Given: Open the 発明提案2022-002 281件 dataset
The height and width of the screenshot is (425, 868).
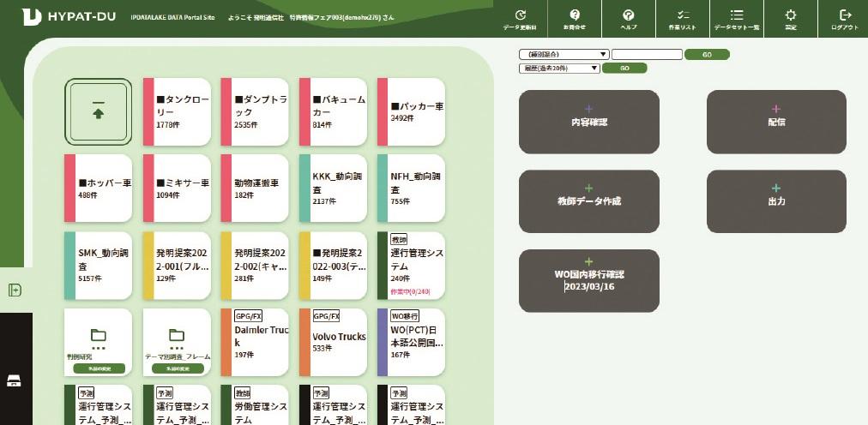Looking at the screenshot, I should 256,266.
